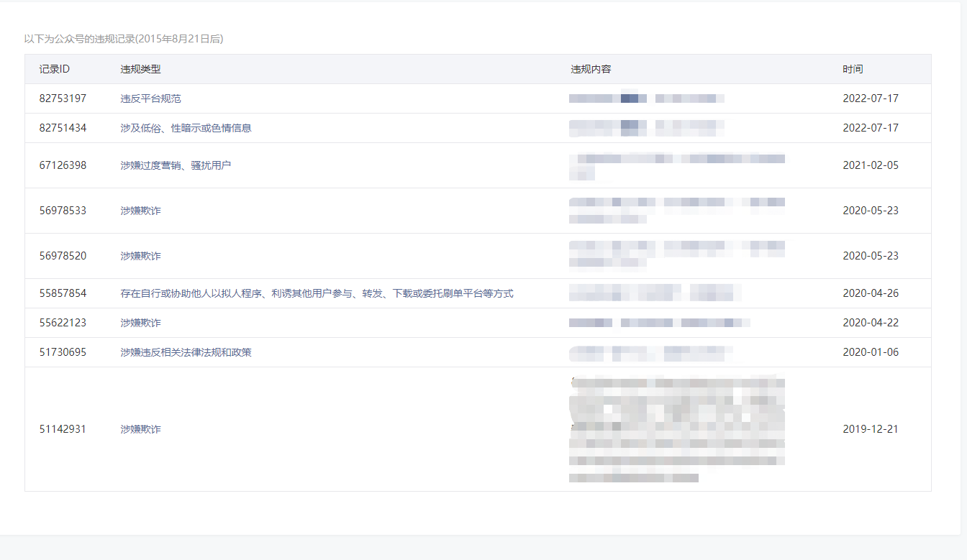
Task: Click the "违规类型" column header
Action: 140,69
